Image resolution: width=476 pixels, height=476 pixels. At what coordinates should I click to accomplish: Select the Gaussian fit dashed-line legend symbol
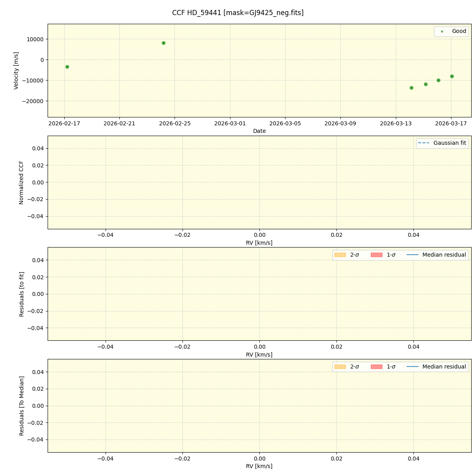(423, 143)
